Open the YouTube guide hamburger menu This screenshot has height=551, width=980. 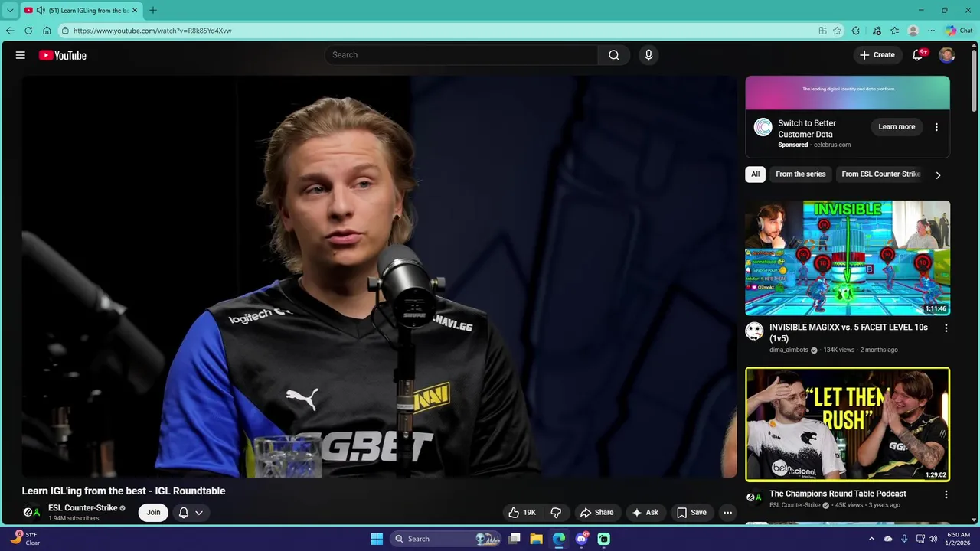point(21,55)
